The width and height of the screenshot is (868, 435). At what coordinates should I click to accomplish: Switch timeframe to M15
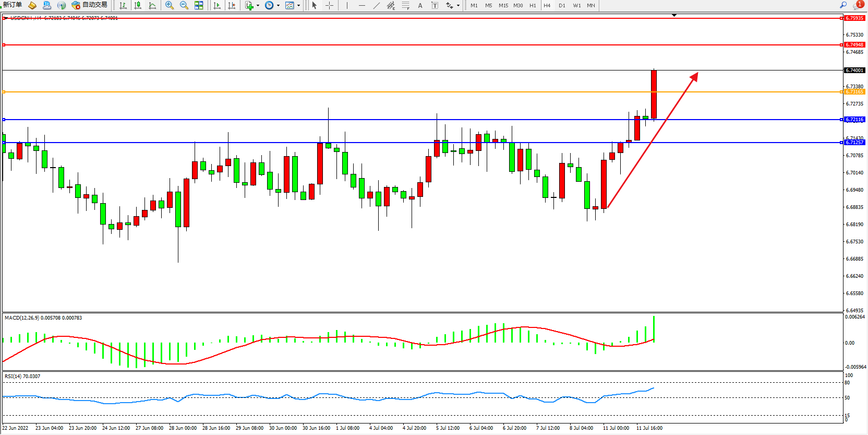pyautogui.click(x=503, y=5)
